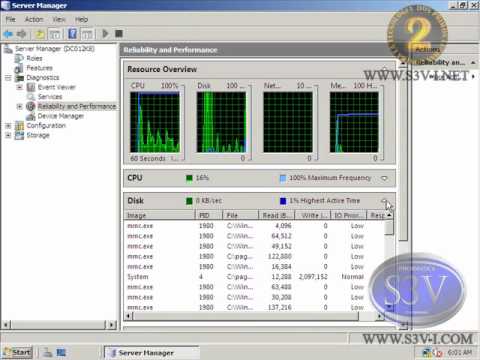Open the Help menu
The image size is (480, 360).
pyautogui.click(x=81, y=19)
